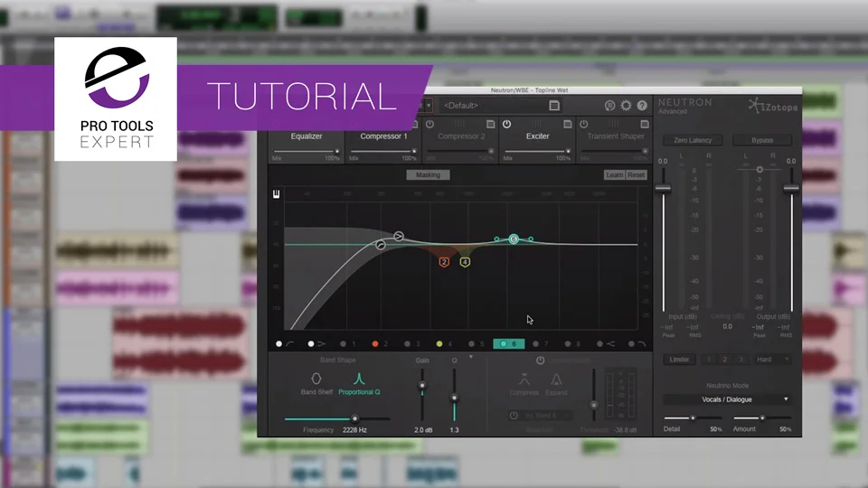Viewport: 868px width, 488px height.
Task: Click the EQ Reset button
Action: pos(636,174)
